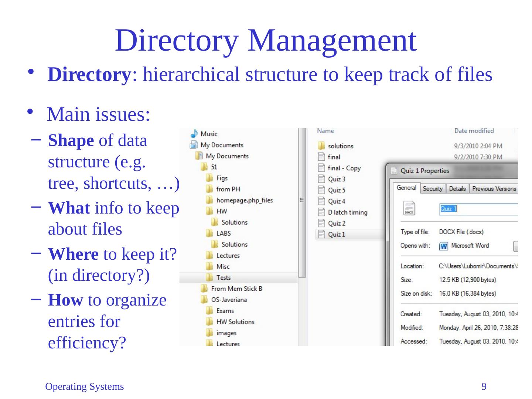
Task: Click the 'Quiz 1 Properties' window title
Action: [425, 171]
